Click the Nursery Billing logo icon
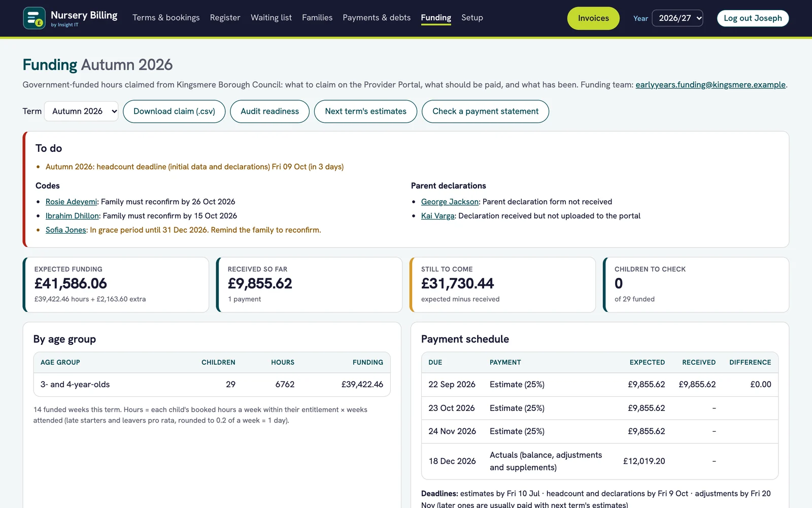The image size is (812, 508). coord(34,18)
